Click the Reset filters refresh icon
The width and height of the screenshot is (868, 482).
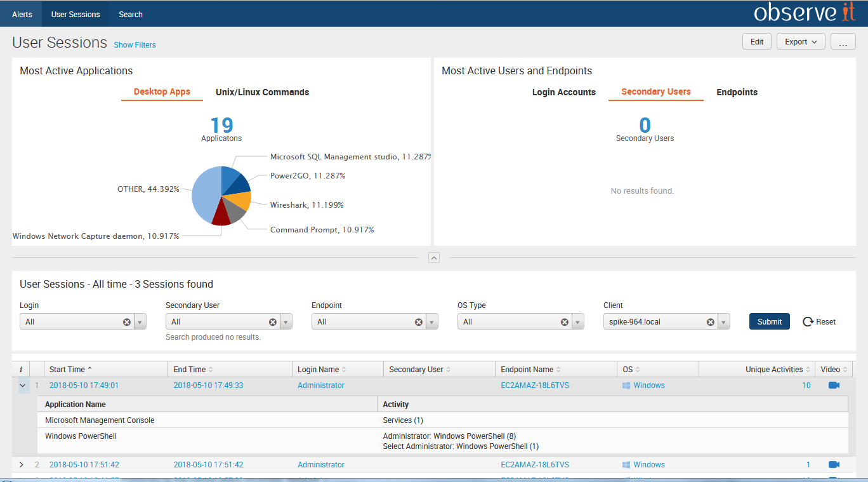point(808,322)
